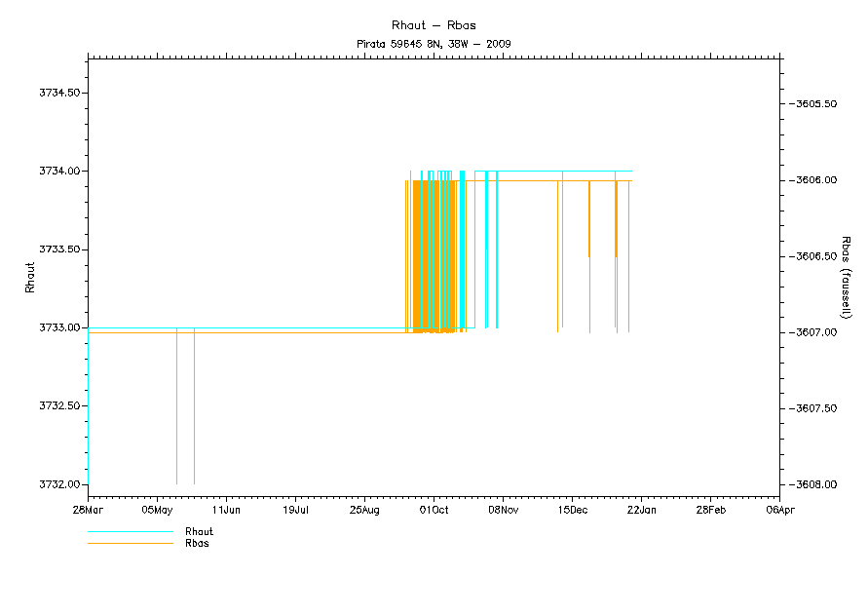The height and width of the screenshot is (614, 868).
Task: Select the 06Apr date tick label
Action: tap(779, 509)
